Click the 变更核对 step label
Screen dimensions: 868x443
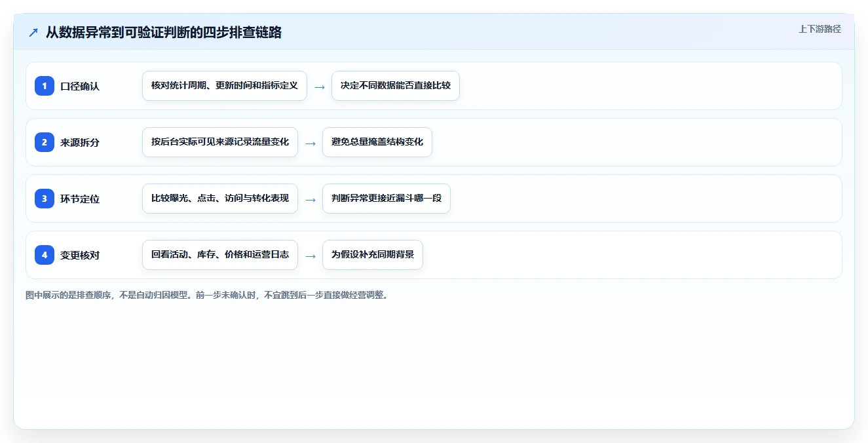(x=80, y=255)
